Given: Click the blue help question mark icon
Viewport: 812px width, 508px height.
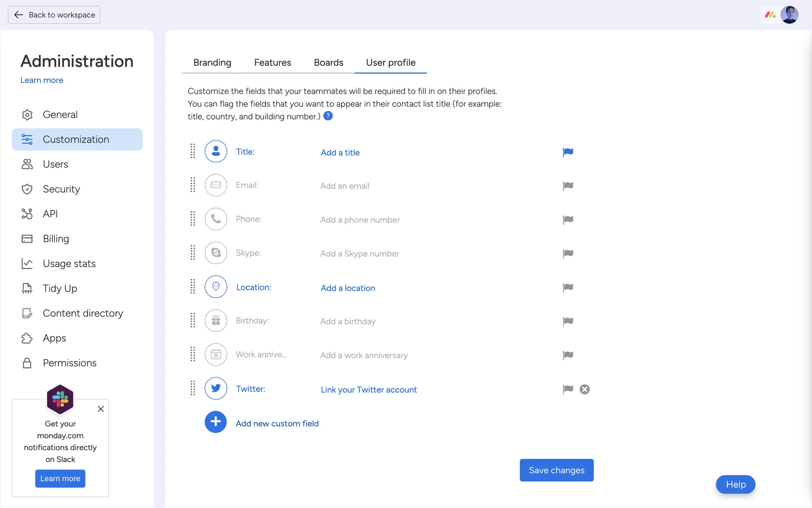Looking at the screenshot, I should click(x=328, y=116).
